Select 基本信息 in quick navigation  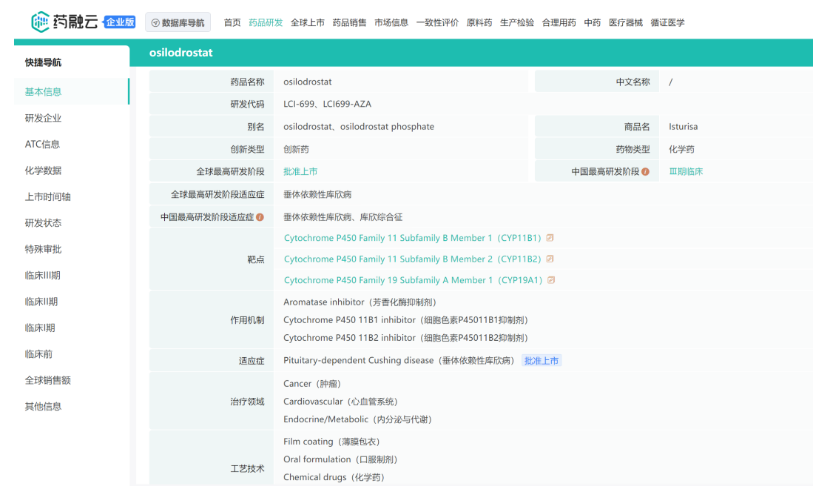click(x=43, y=92)
